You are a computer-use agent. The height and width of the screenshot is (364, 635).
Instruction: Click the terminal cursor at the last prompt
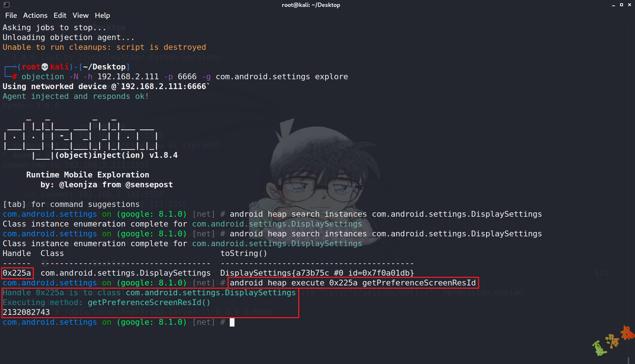(x=232, y=322)
